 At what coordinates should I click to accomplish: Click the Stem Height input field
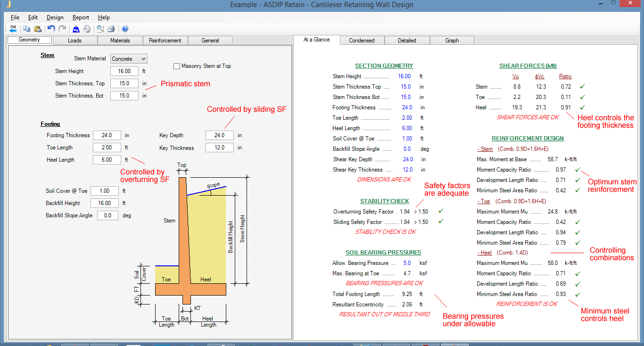click(x=124, y=71)
